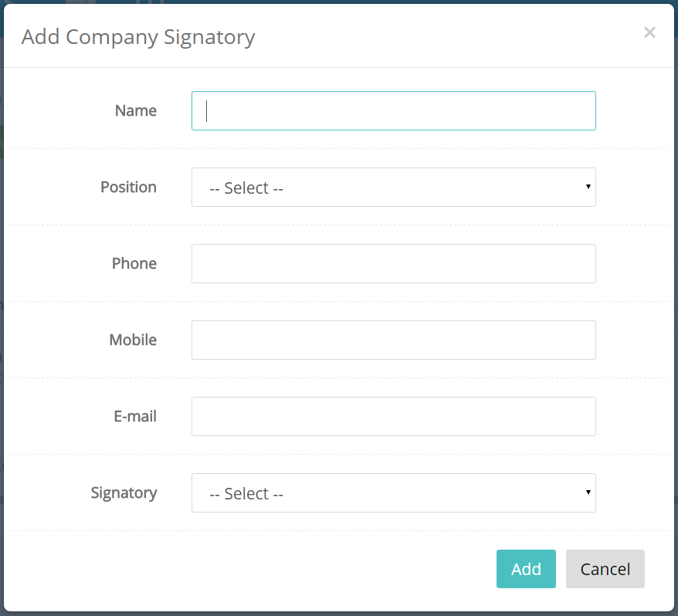Click the Signatory dropdown arrow
Viewport: 678px width, 616px height.
click(588, 492)
